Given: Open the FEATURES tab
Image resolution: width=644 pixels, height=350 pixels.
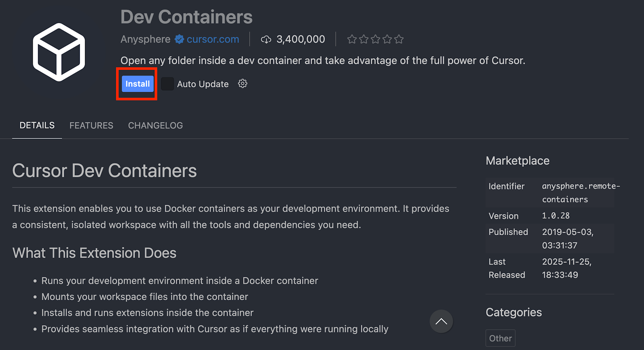Looking at the screenshot, I should tap(91, 125).
